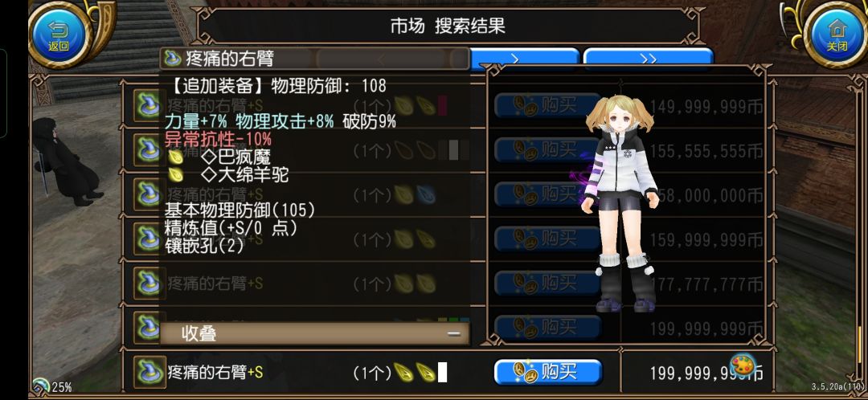Click the character preview model
The image size is (868, 400).
[620, 203]
